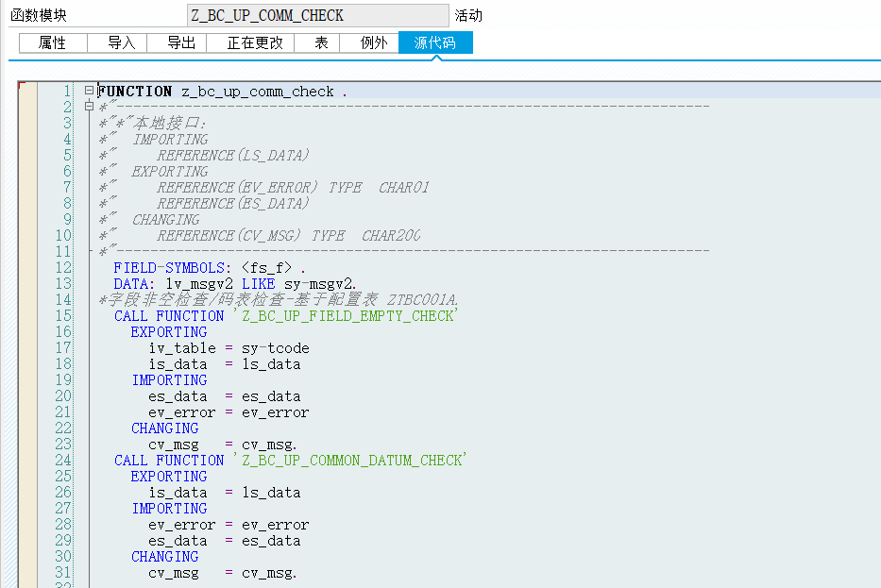Click the EXPORTING keyword on line 25
The width and height of the screenshot is (881, 588).
point(169,477)
